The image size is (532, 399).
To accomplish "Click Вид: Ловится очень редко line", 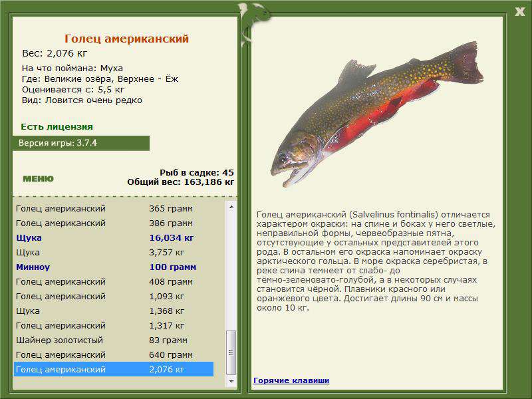I will coord(82,100).
